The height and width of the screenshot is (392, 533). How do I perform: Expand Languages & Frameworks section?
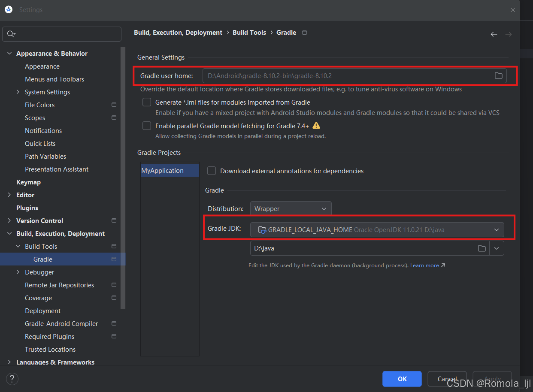pyautogui.click(x=9, y=362)
